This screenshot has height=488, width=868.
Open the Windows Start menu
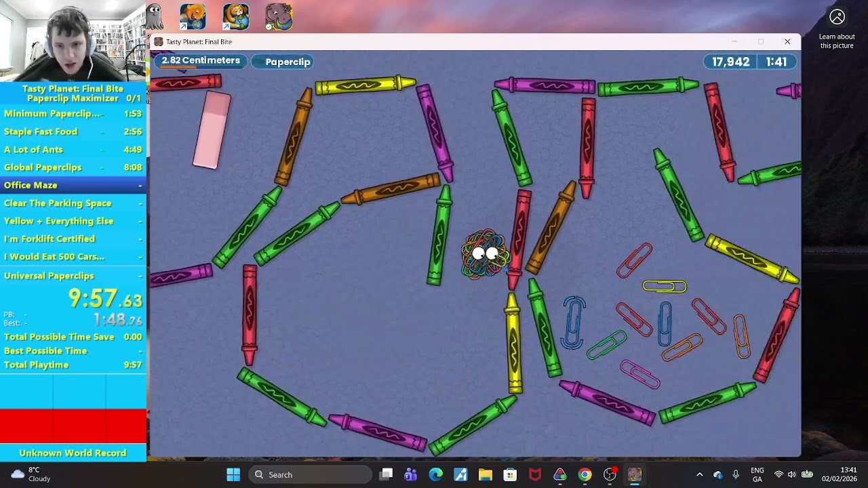(x=233, y=474)
